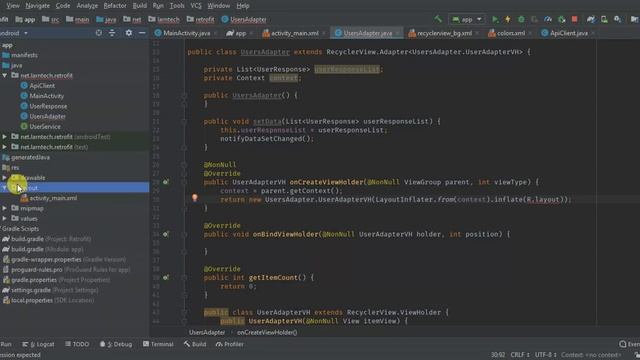Click override gutter marker beside onCreateViewHolder
640x360 pixels.
click(166, 182)
